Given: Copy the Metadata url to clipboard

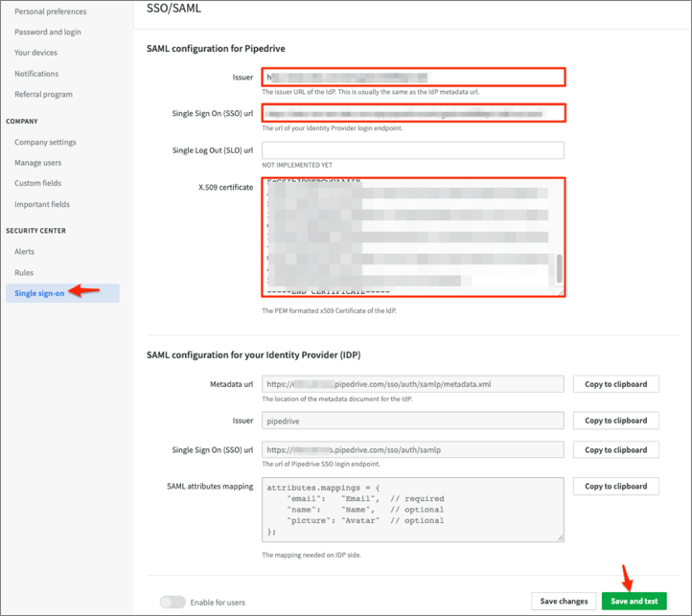Looking at the screenshot, I should pos(616,384).
